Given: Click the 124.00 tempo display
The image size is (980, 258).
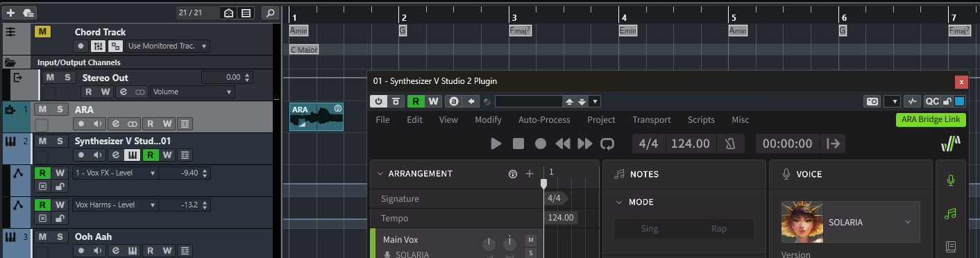Looking at the screenshot, I should 691,144.
